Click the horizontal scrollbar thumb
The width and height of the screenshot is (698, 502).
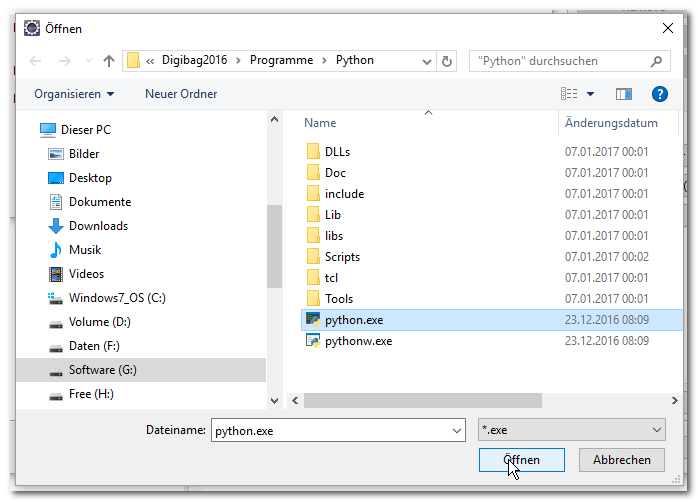pyautogui.click(x=423, y=401)
